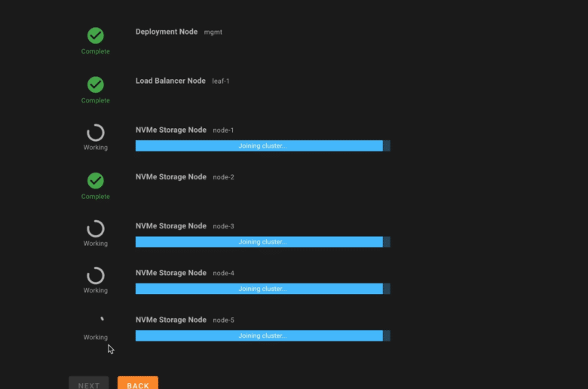The width and height of the screenshot is (588, 389).
Task: Click the mgmt hostname label
Action: click(x=213, y=32)
